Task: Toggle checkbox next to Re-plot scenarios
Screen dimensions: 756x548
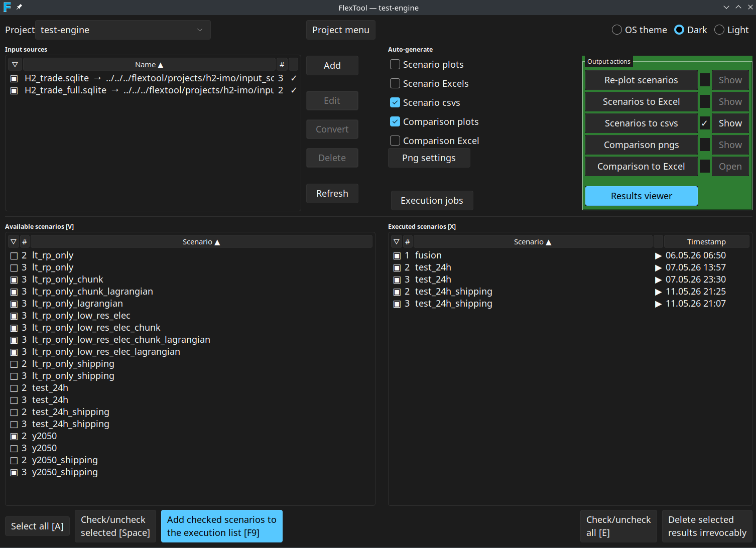Action: point(705,80)
